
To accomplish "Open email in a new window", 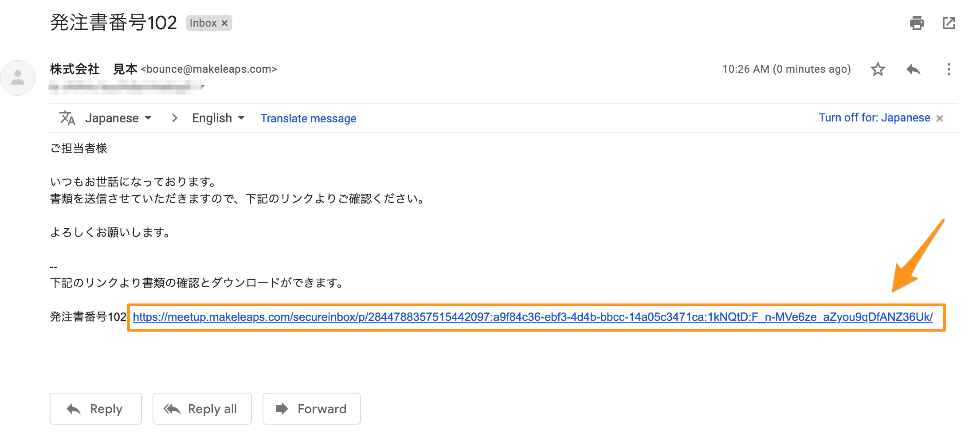I will pos(949,23).
